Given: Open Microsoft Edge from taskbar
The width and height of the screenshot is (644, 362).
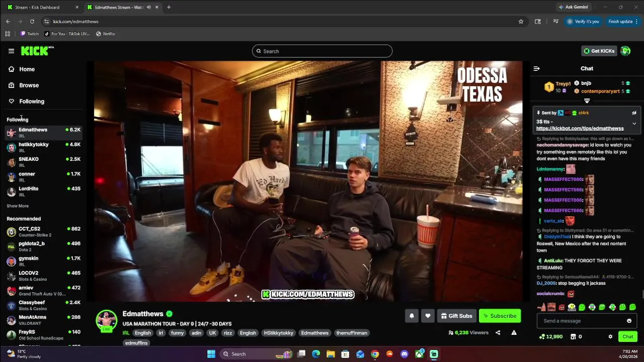Looking at the screenshot, I should (316, 354).
